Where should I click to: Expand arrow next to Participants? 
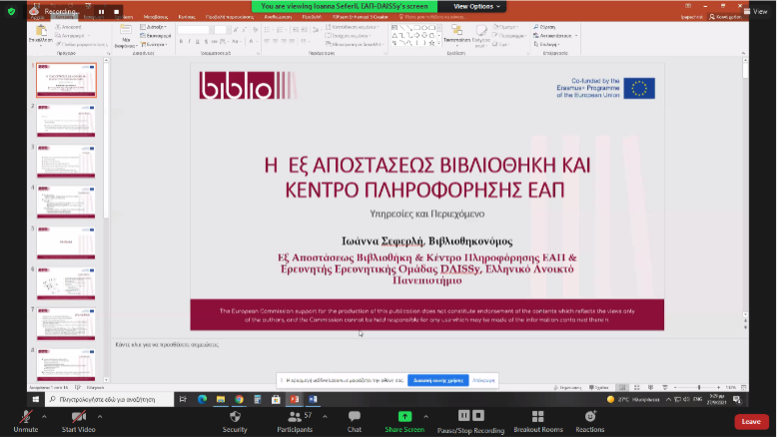click(325, 418)
